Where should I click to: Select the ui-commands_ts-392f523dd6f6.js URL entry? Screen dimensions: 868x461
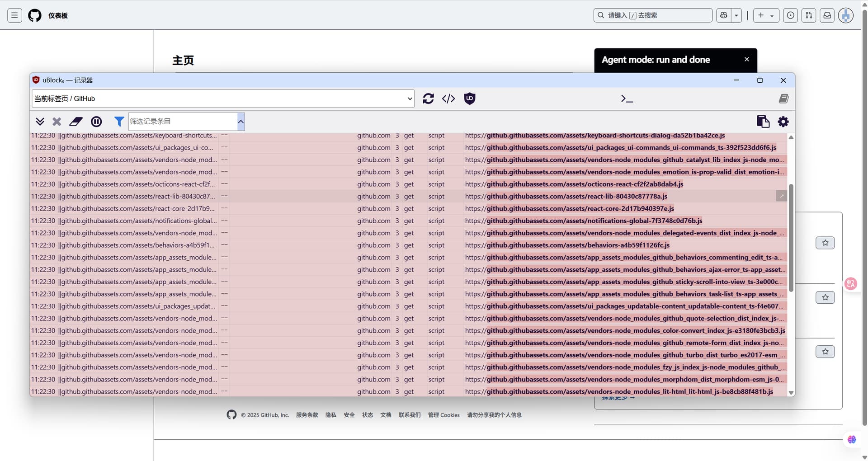tap(621, 147)
